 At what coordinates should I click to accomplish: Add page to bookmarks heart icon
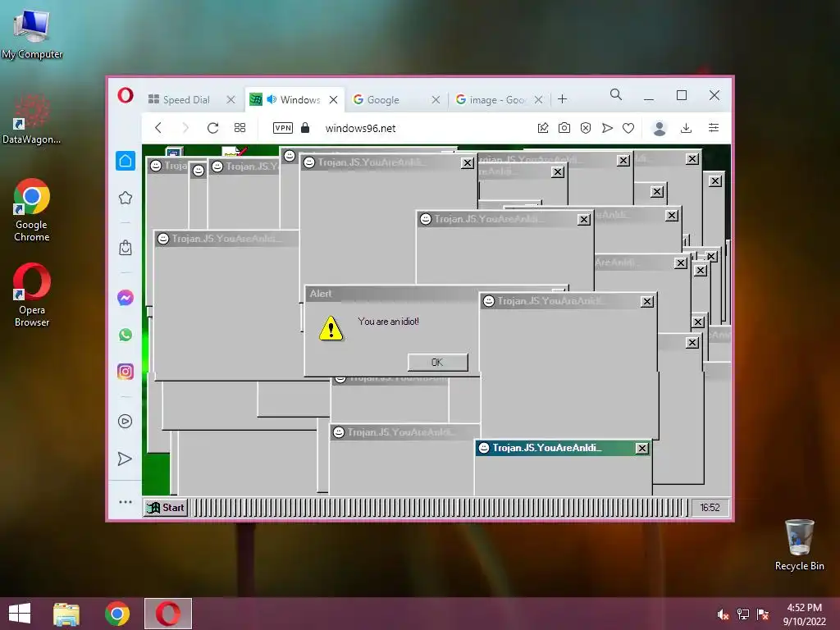click(628, 127)
